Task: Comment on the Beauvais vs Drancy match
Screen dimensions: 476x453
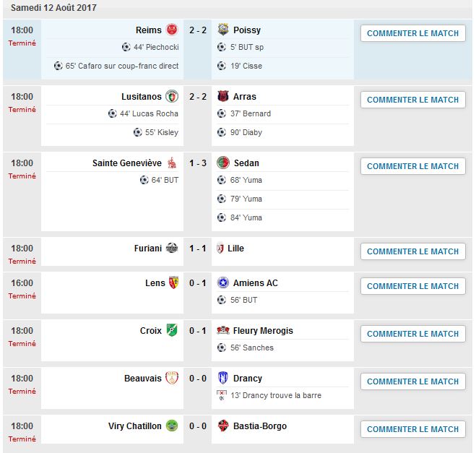Action: coord(413,381)
